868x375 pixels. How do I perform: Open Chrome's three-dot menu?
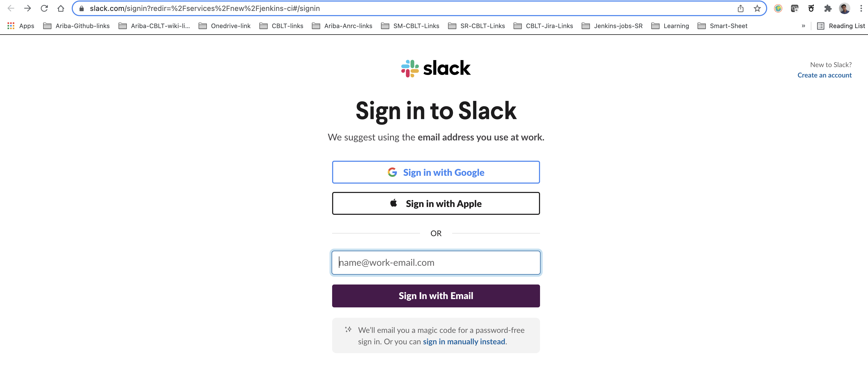point(860,8)
